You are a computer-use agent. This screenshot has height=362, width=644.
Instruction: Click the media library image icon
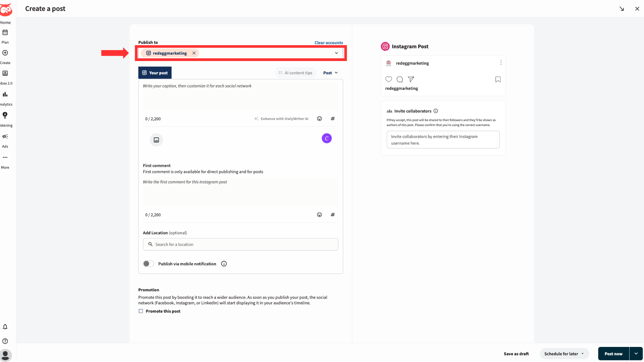coord(156,140)
